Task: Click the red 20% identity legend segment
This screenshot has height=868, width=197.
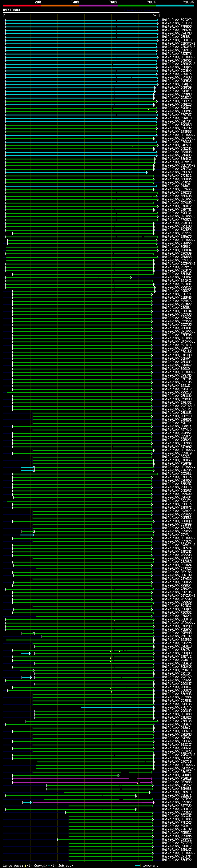Action: click(22, 6)
